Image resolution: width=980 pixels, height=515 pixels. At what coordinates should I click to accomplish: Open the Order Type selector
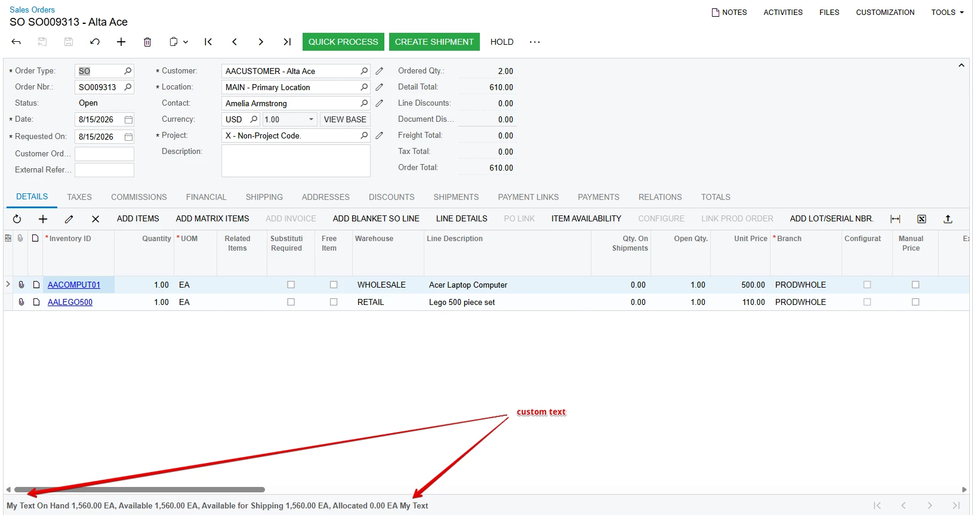(128, 71)
